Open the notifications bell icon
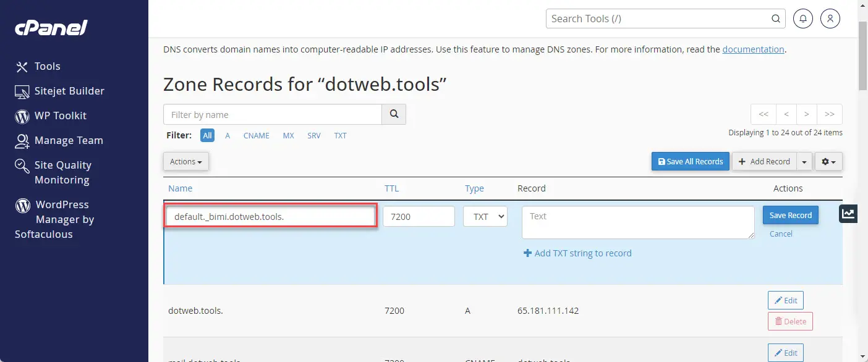Image resolution: width=868 pixels, height=362 pixels. coord(802,19)
